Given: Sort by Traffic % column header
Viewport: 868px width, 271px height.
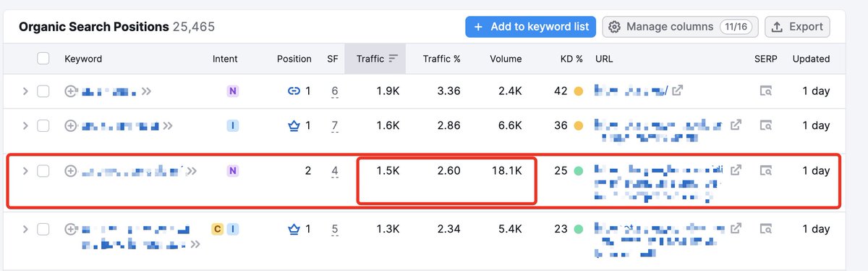Looking at the screenshot, I should click(441, 59).
